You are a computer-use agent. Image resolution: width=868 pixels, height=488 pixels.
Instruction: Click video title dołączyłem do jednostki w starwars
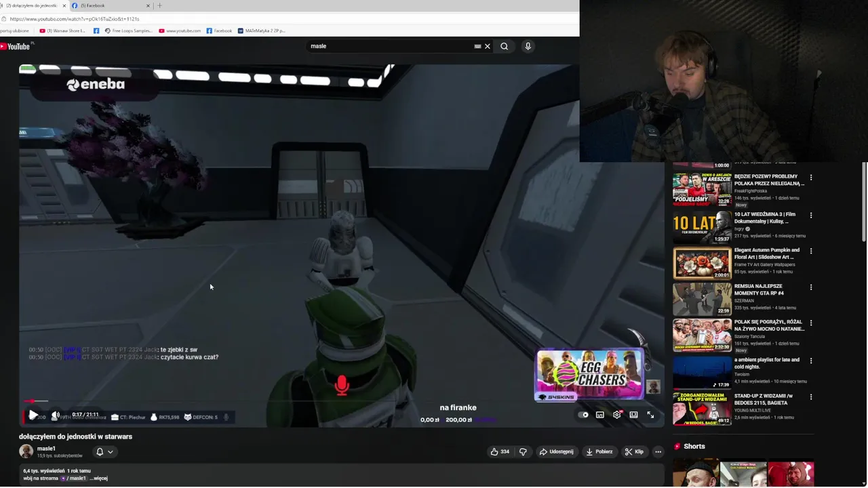[x=75, y=436]
